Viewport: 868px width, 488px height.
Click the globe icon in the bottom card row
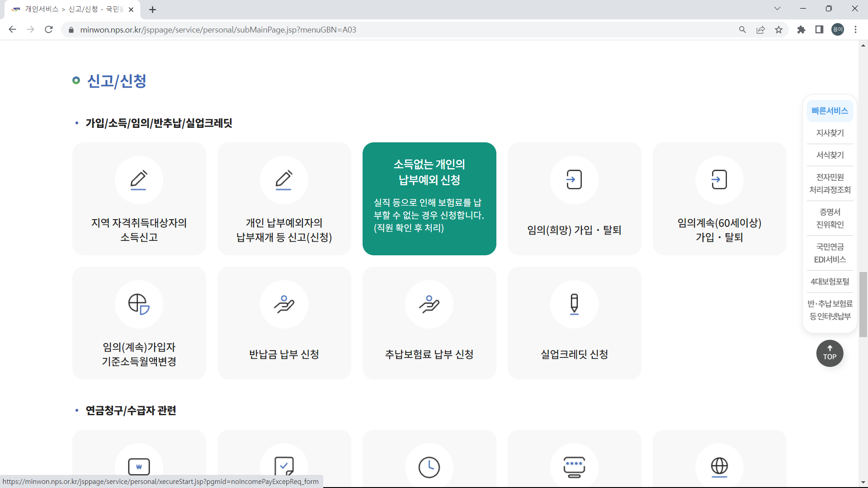719,465
